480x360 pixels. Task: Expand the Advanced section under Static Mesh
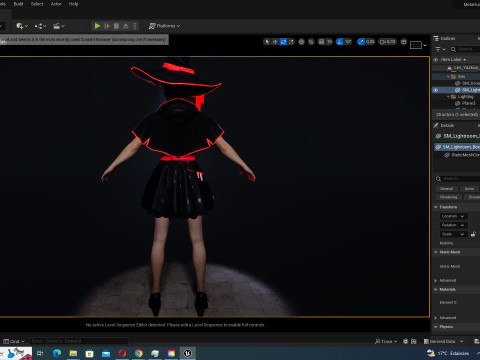pyautogui.click(x=436, y=280)
